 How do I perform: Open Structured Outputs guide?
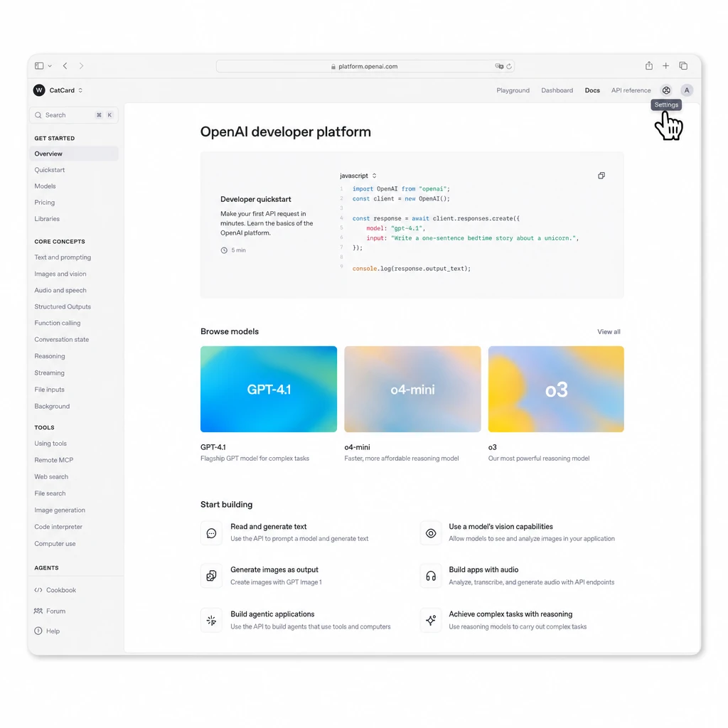pyautogui.click(x=63, y=306)
